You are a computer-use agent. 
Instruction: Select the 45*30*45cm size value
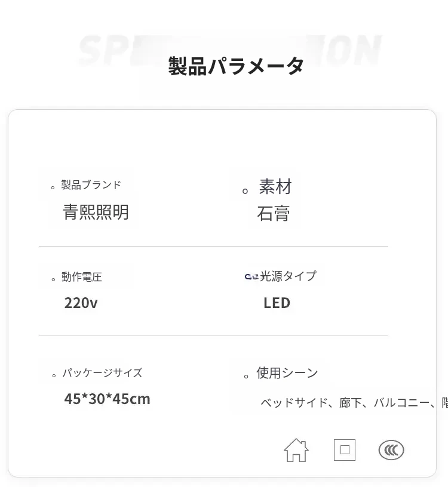(x=107, y=399)
